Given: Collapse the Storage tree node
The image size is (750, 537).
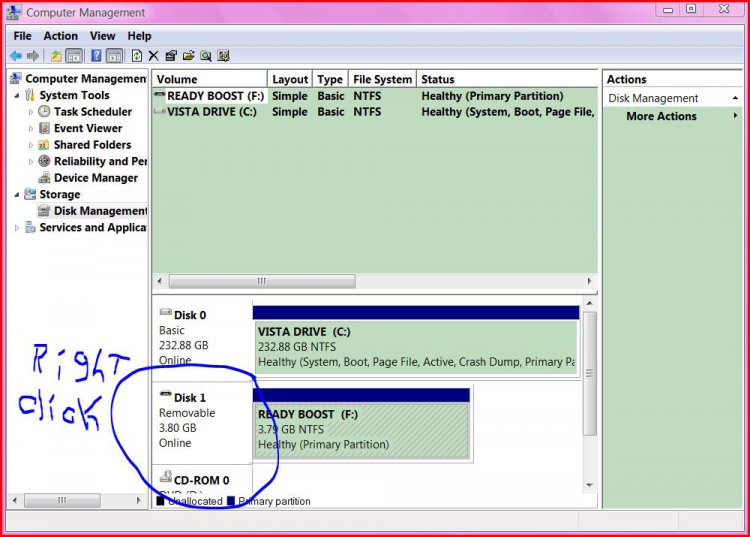Looking at the screenshot, I should pos(17,195).
